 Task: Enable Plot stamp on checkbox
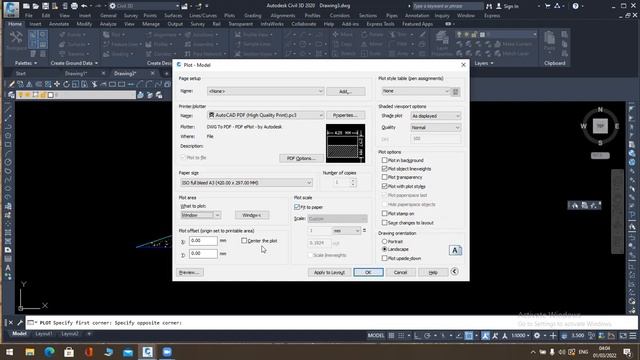(x=384, y=213)
